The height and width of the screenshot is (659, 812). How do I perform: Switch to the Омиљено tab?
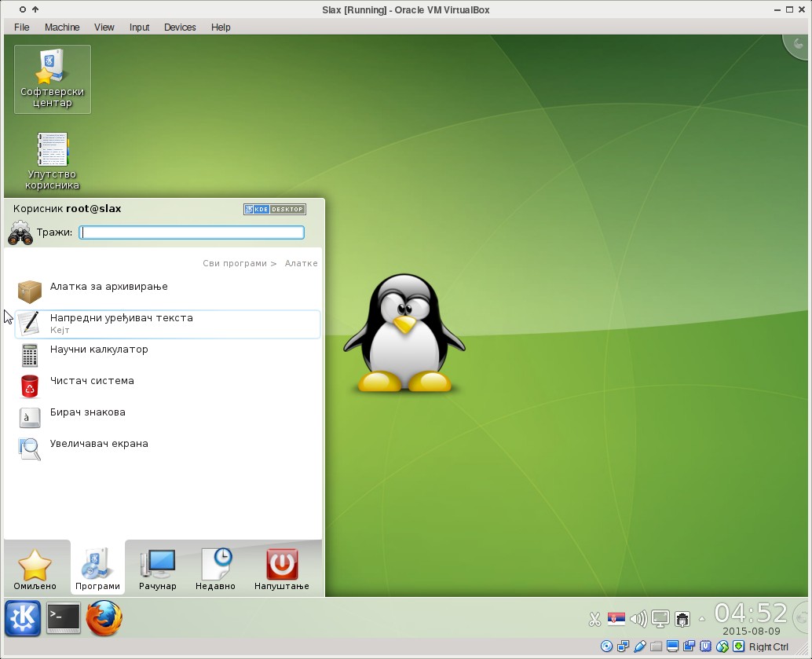[x=35, y=569]
